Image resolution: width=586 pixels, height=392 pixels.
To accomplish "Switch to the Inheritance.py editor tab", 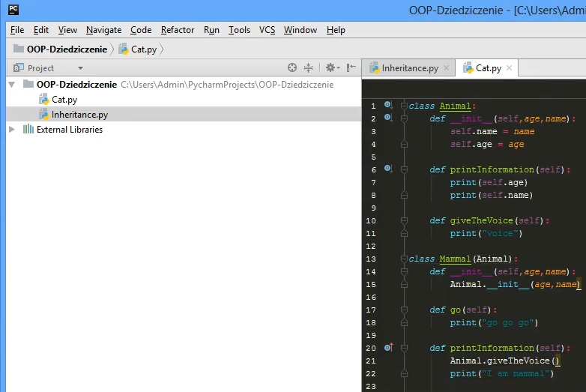I will tap(409, 67).
